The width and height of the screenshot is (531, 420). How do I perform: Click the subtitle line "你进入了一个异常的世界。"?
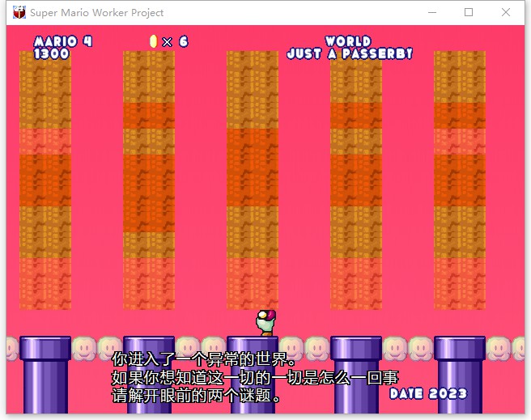205,359
